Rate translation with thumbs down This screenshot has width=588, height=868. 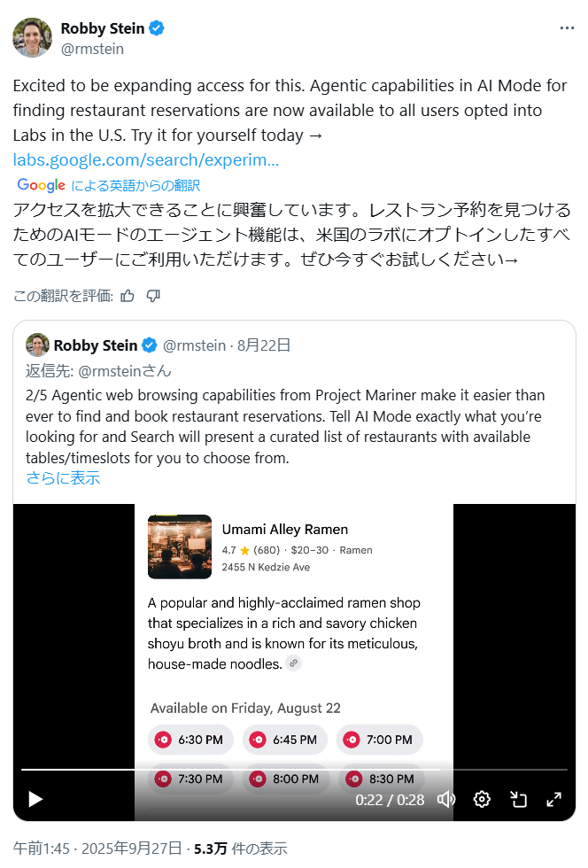[x=153, y=296]
